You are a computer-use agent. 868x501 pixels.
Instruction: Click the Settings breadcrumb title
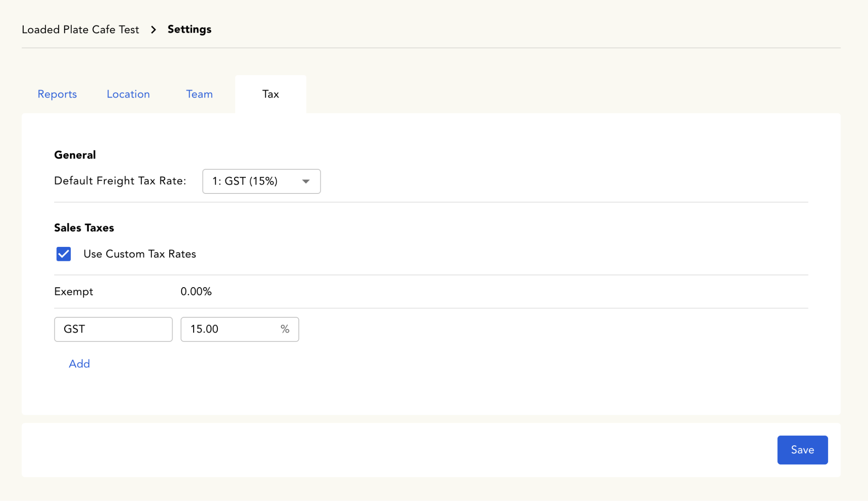tap(189, 29)
